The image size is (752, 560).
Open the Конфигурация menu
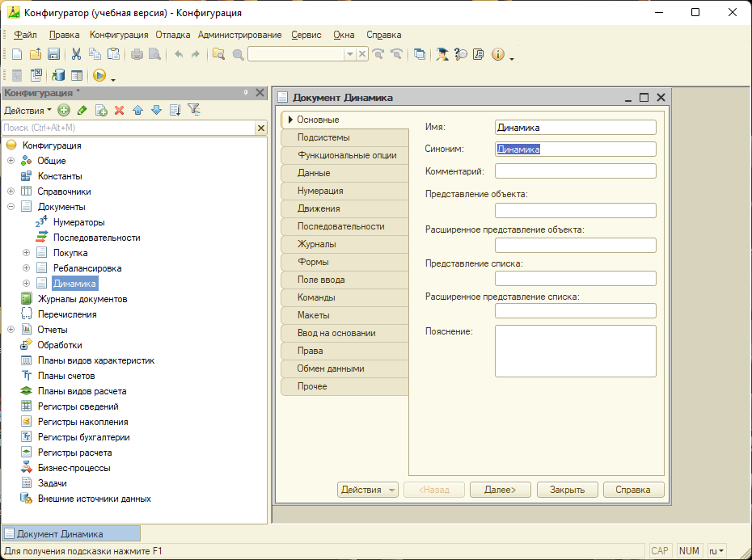[x=119, y=35]
